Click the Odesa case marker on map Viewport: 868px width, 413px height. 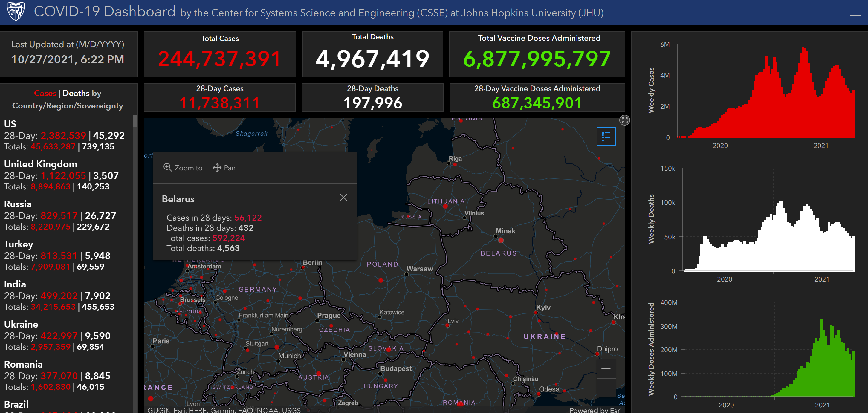(539, 394)
